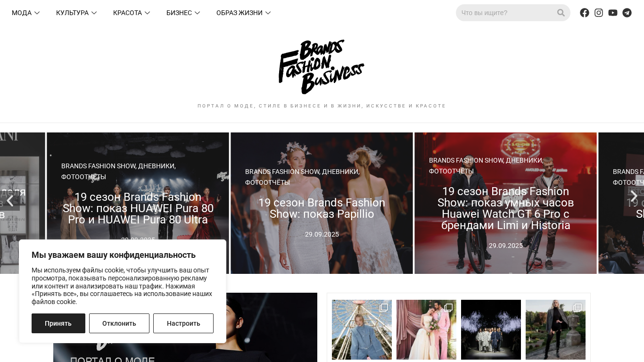Open the YouTube channel icon
Screen dimensions: 644x362
(613, 13)
